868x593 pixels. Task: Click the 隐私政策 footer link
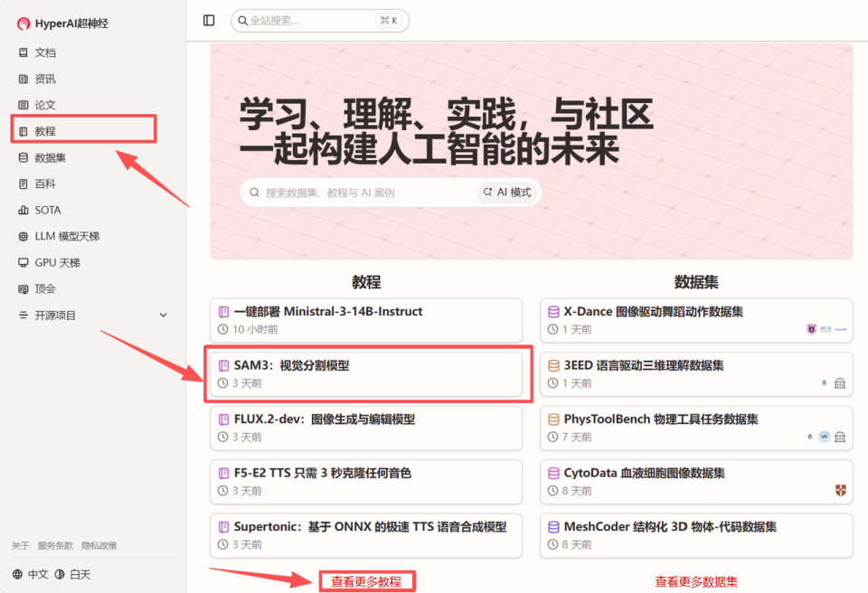[x=99, y=545]
